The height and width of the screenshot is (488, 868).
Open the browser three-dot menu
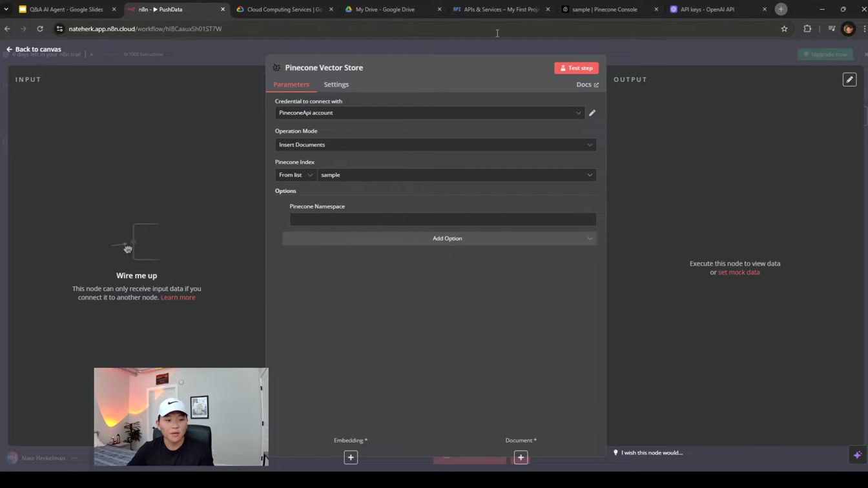tap(864, 29)
